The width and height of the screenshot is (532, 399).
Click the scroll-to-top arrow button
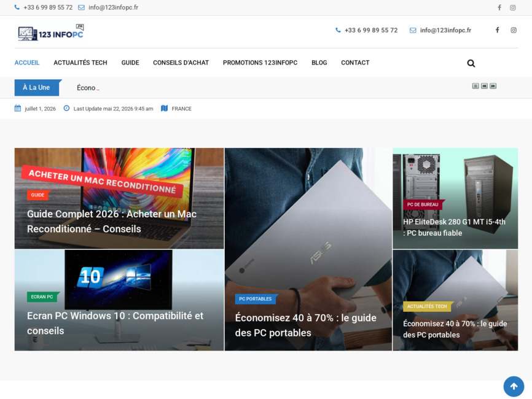coord(514,386)
